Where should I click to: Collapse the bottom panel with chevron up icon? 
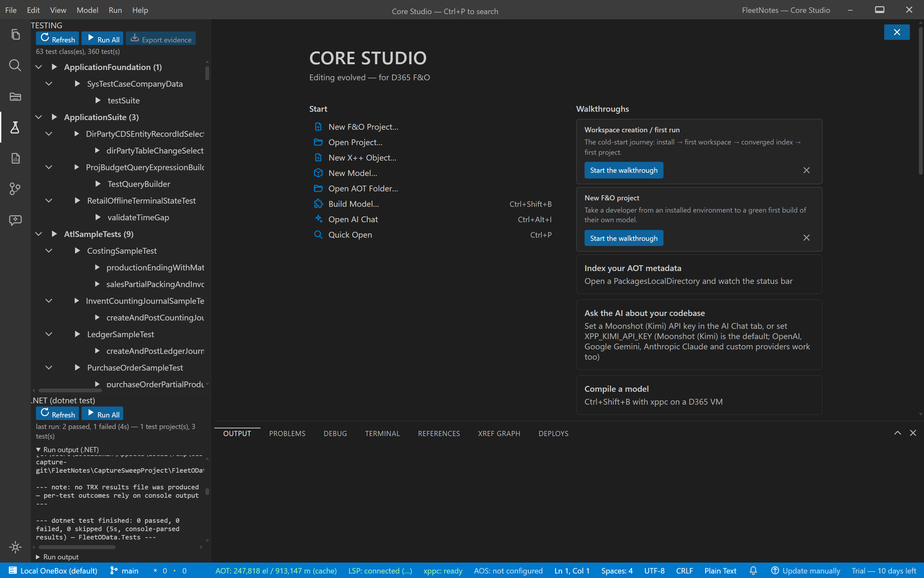pyautogui.click(x=898, y=433)
